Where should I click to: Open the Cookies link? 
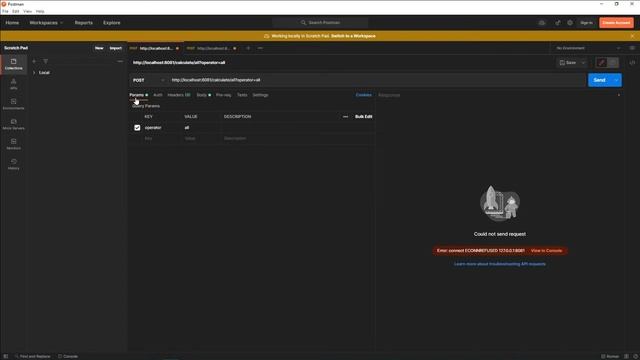point(364,95)
